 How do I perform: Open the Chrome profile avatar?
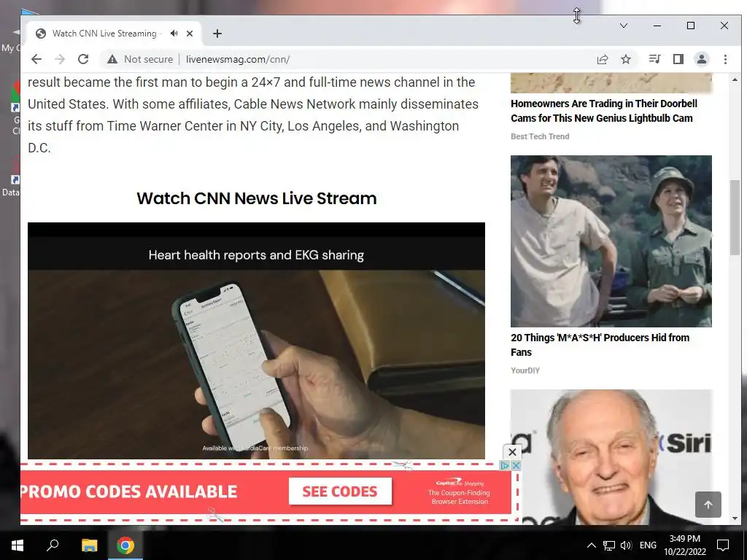coord(702,59)
